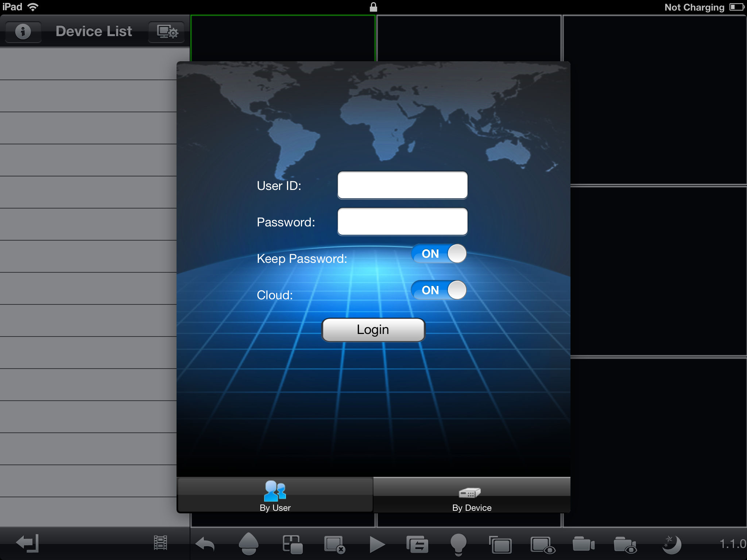Click the close-channel screen icon with X
Image resolution: width=747 pixels, height=560 pixels.
click(334, 545)
